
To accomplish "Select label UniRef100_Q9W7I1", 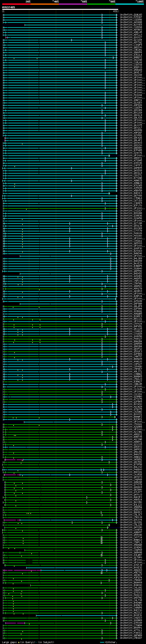I will pyautogui.click(x=131, y=100).
